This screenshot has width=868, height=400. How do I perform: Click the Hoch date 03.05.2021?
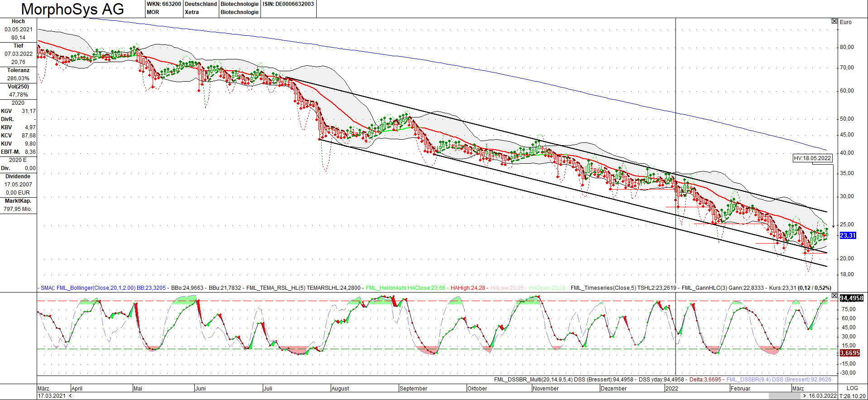tap(19, 29)
